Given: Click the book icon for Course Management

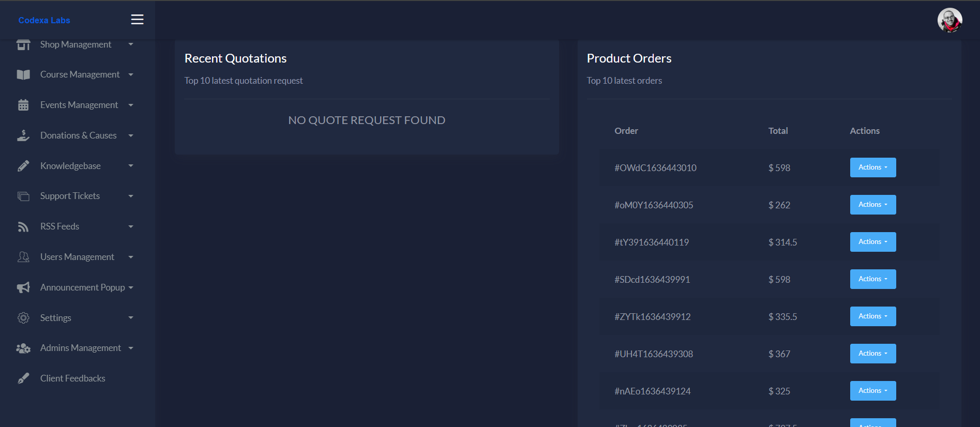Looking at the screenshot, I should pos(23,75).
